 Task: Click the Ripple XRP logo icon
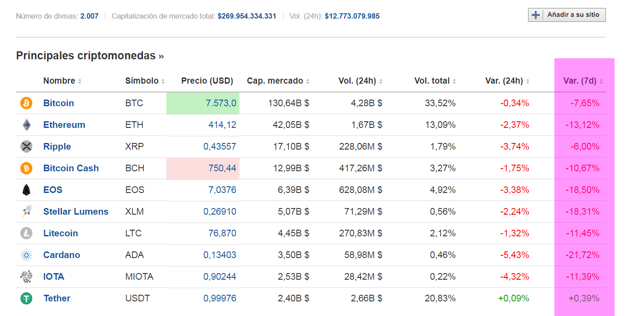[x=27, y=146]
